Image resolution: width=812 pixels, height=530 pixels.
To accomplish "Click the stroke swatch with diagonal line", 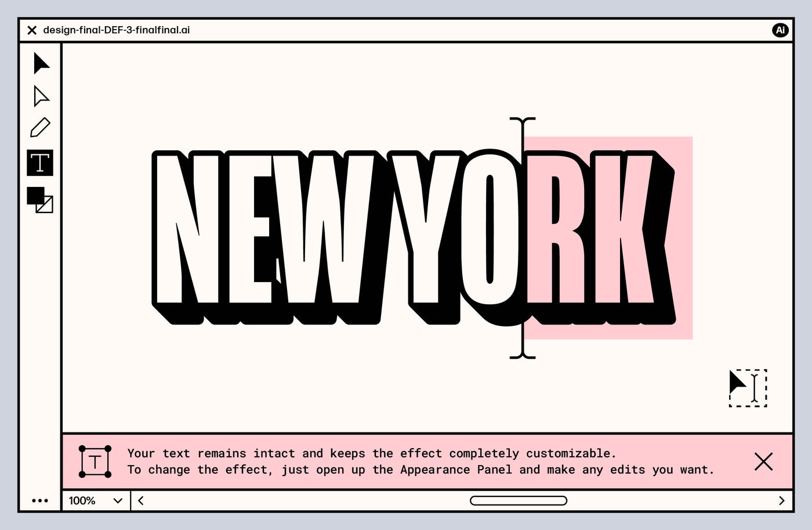I will (x=45, y=205).
